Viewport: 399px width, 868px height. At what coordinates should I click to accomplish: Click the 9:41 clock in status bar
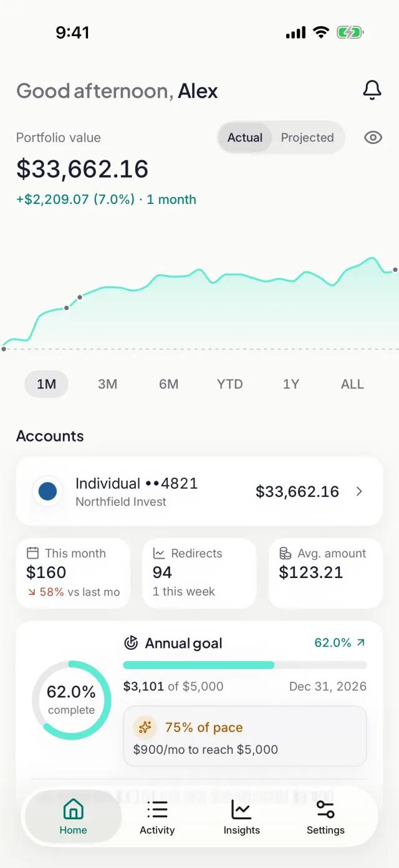72,32
